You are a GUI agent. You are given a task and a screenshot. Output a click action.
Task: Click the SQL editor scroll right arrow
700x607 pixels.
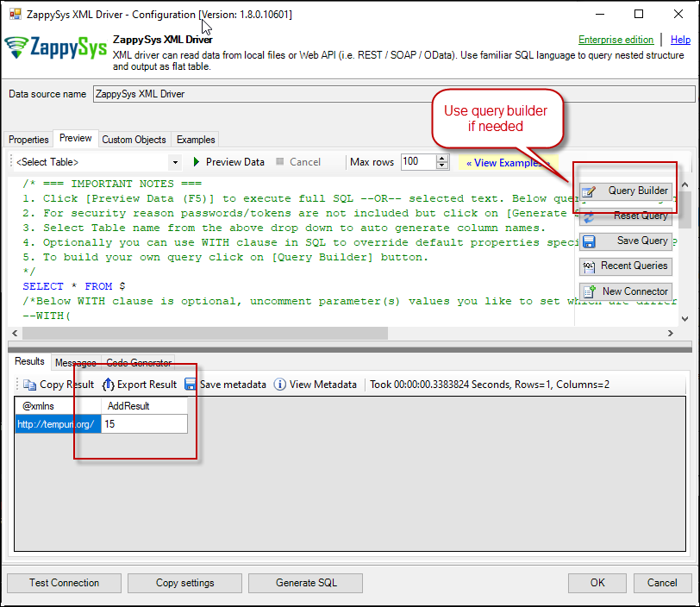tap(670, 333)
